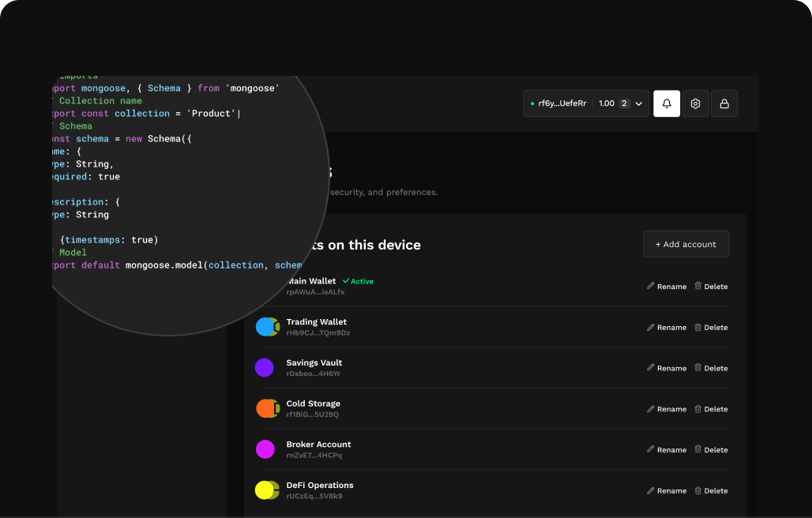Lock the wallet with the padlock icon
The image size is (812, 518).
[724, 103]
